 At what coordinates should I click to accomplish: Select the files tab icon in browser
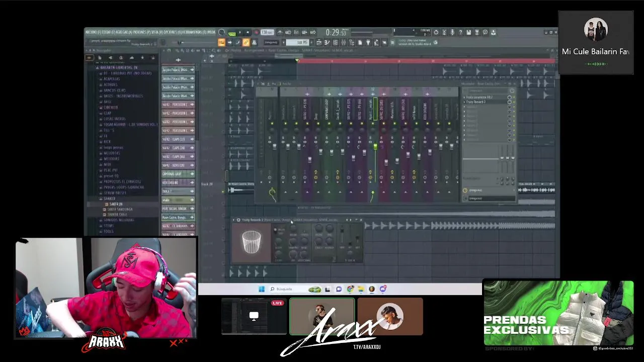click(x=100, y=58)
